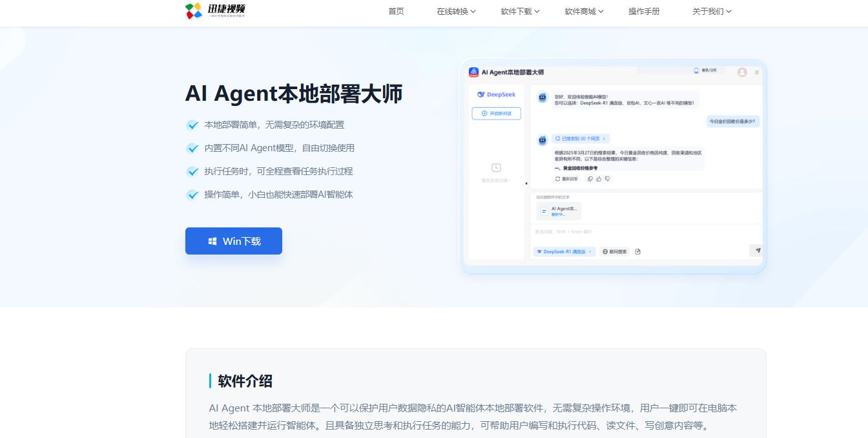
Task: Click the user avatar in the preview
Action: [x=742, y=72]
